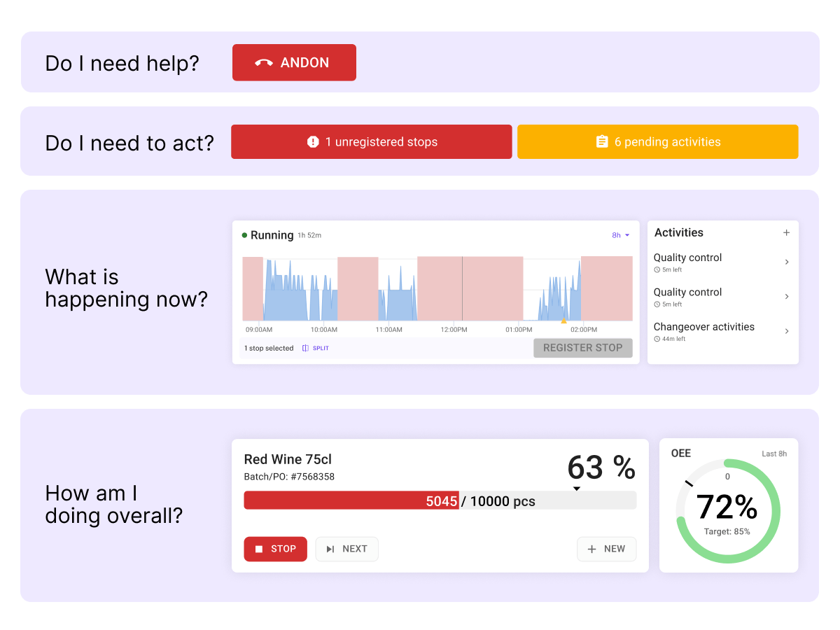This screenshot has width=840, height=630.
Task: Open the 6 pending activities list
Action: pos(658,141)
